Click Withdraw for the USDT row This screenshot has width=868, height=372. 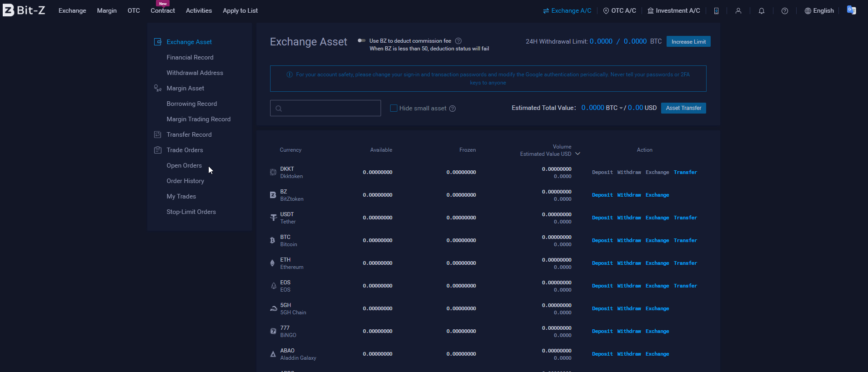[x=629, y=218]
